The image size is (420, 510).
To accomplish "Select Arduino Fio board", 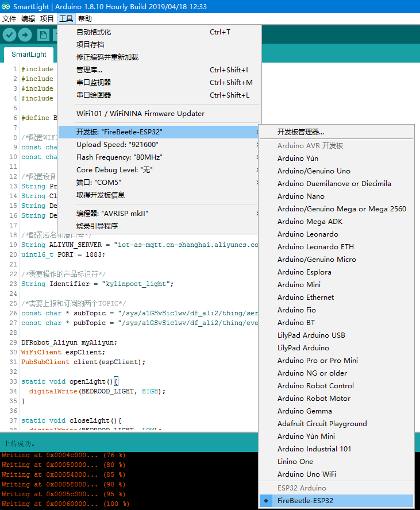I will (x=337, y=310).
